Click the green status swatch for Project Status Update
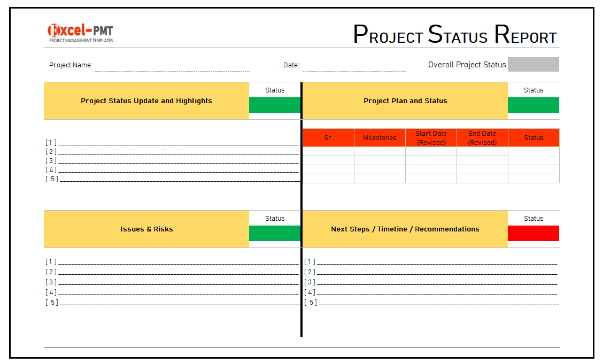This screenshot has width=603, height=364. click(x=275, y=105)
